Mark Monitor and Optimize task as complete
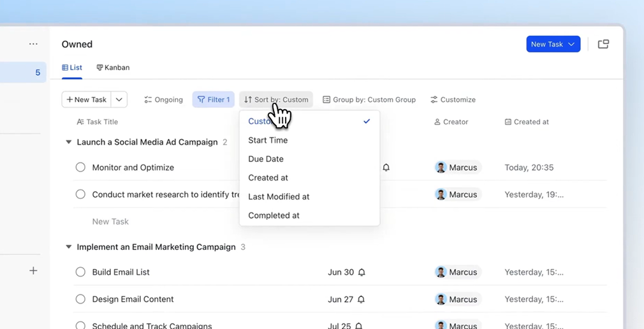Image resolution: width=644 pixels, height=329 pixels. [80, 168]
